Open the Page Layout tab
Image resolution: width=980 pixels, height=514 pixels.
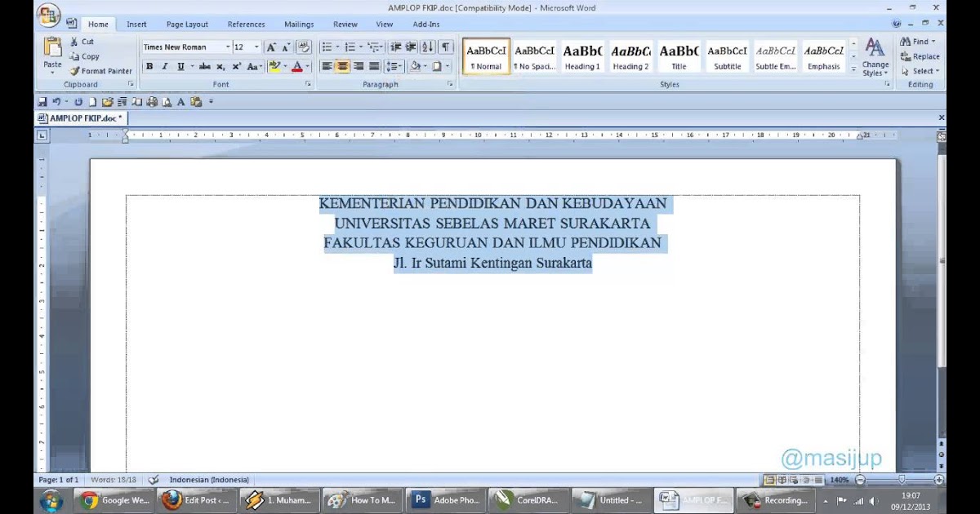187,24
